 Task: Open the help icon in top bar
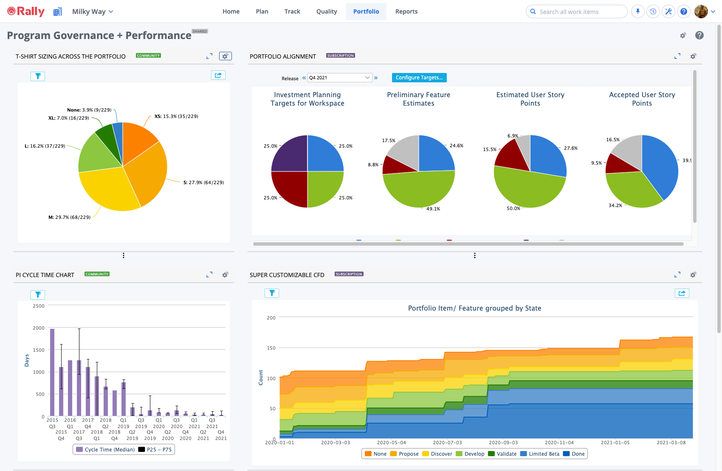tap(683, 12)
